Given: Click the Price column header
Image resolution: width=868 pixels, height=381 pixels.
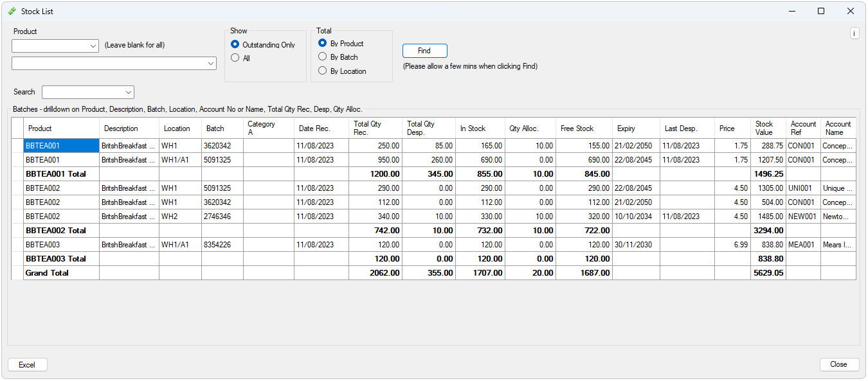Looking at the screenshot, I should 731,128.
